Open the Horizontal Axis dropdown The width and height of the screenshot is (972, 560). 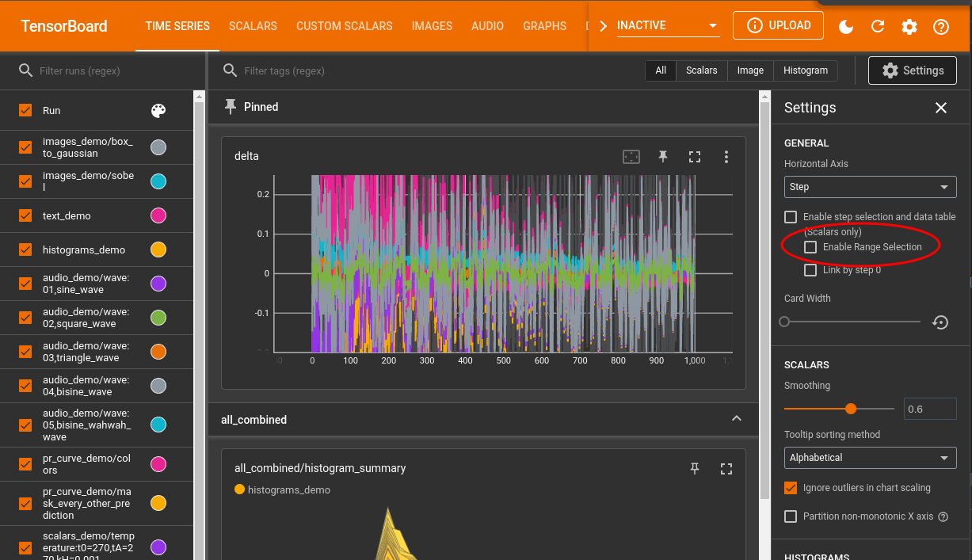[x=870, y=187]
